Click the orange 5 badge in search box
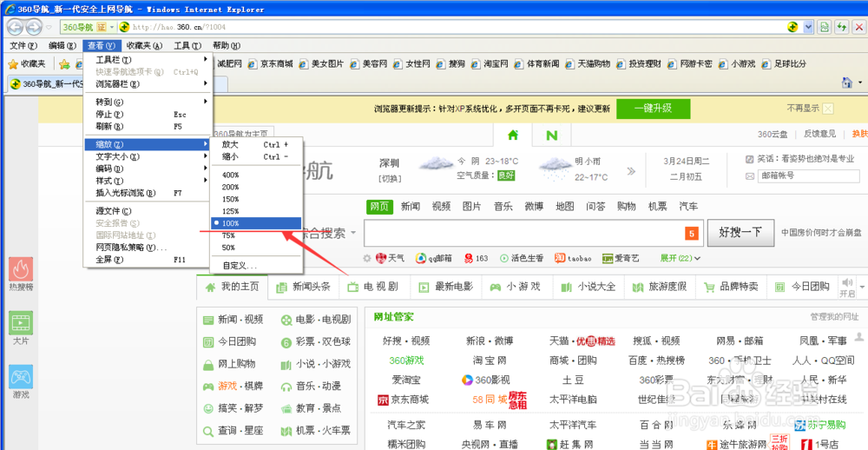 click(692, 234)
